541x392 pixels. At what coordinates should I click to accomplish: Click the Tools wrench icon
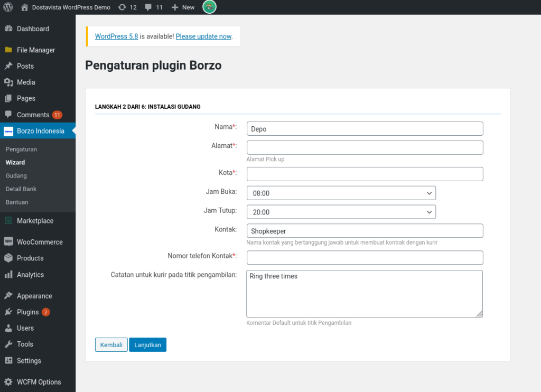[x=8, y=344]
